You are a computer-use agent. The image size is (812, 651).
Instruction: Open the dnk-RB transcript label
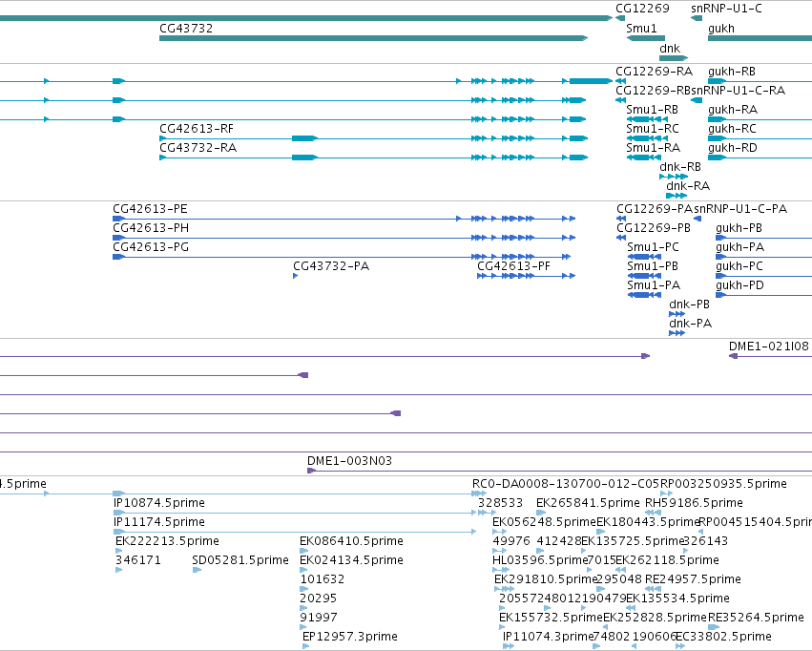(x=680, y=167)
